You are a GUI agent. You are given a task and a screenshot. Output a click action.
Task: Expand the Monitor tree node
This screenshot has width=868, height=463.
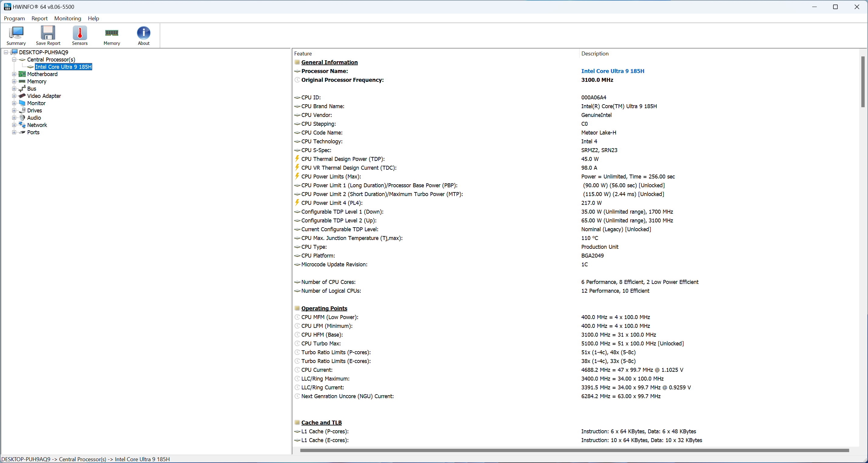[x=14, y=103]
